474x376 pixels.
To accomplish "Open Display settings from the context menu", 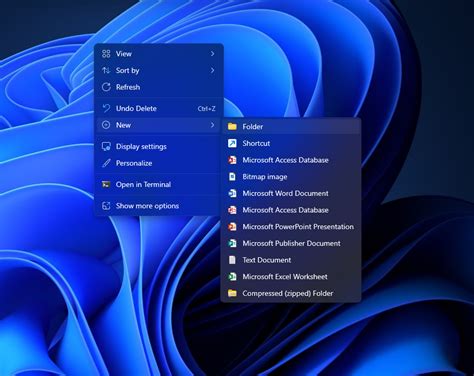I will click(159, 146).
